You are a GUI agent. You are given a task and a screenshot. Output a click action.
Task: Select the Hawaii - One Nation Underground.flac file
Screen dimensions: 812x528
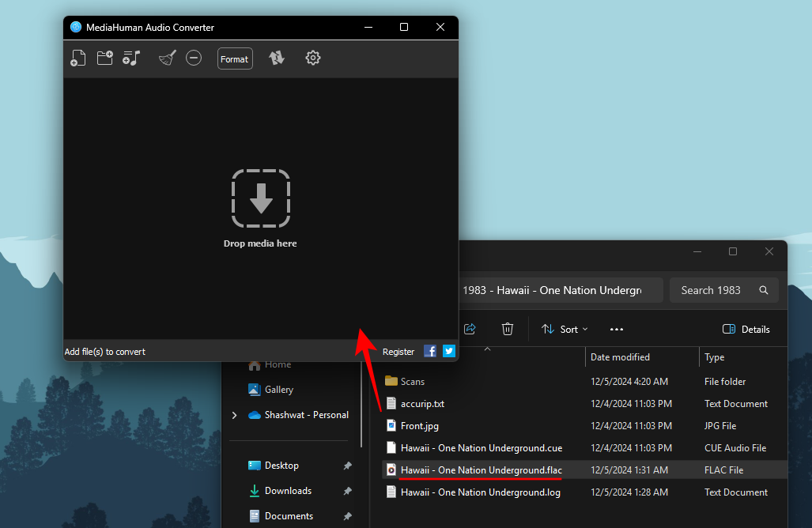(481, 470)
